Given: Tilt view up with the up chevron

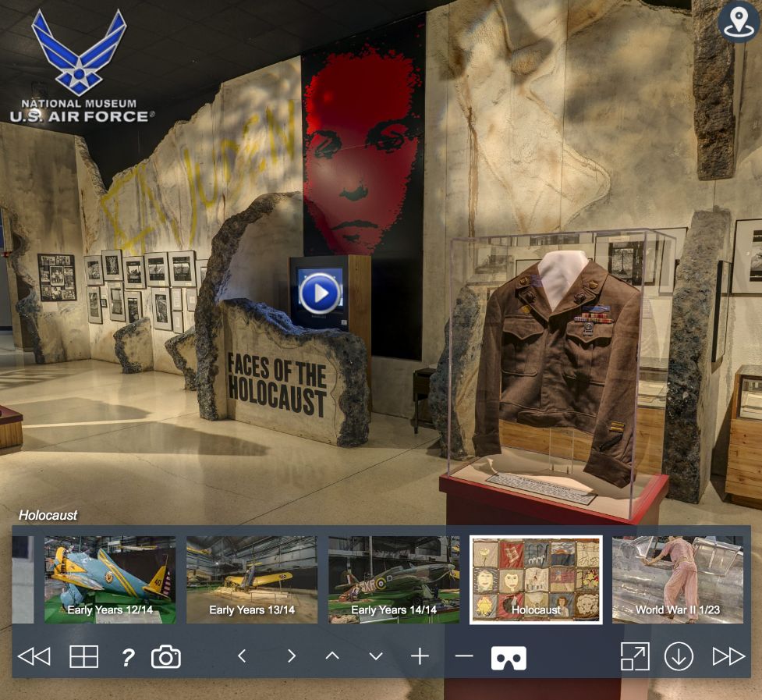Looking at the screenshot, I should pyautogui.click(x=332, y=656).
